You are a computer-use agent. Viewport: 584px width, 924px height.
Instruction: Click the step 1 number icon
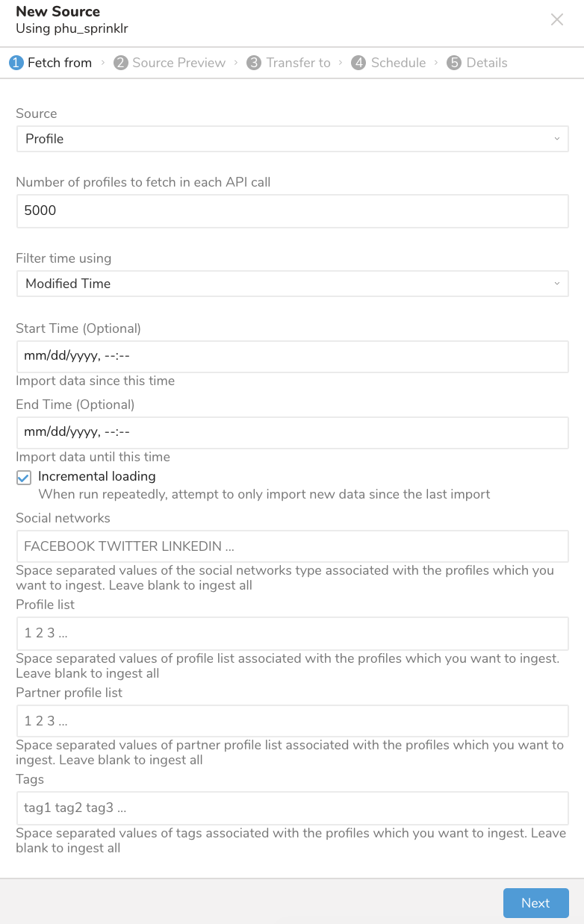(x=16, y=63)
